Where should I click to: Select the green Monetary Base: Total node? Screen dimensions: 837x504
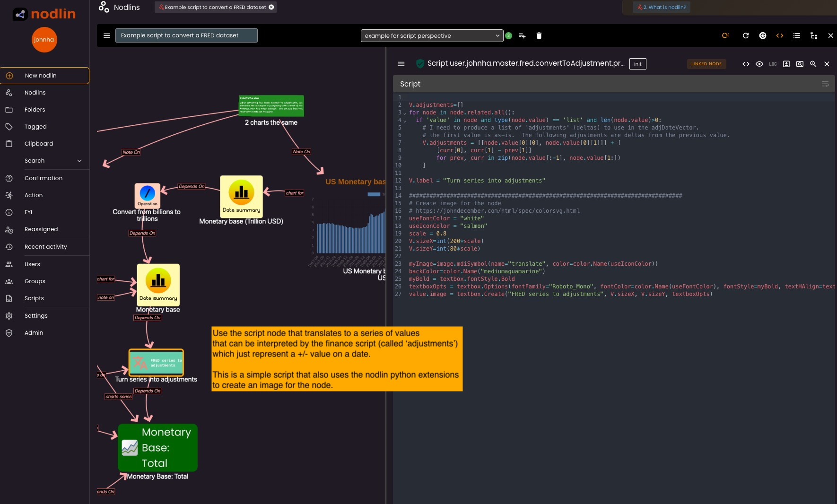click(x=157, y=447)
